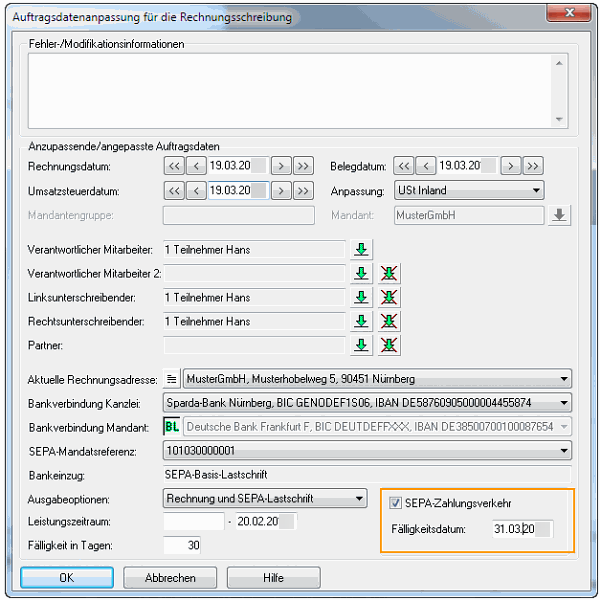
Task: Click list icon beside Aktuelle Rechnungsadresse
Action: (x=171, y=379)
